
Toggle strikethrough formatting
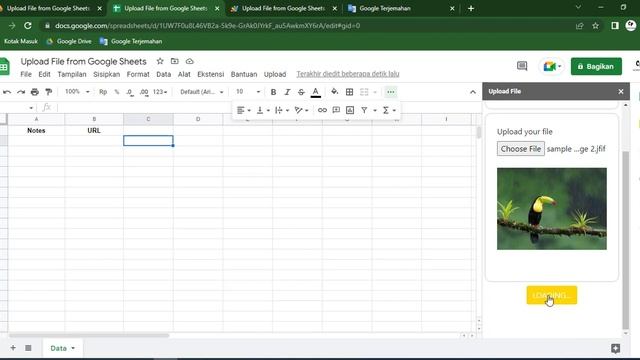pyautogui.click(x=301, y=92)
